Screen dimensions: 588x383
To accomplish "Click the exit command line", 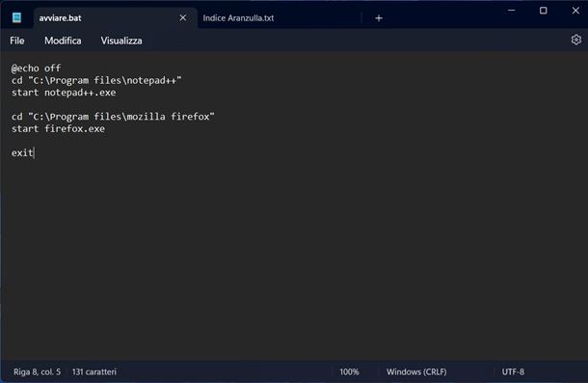I will pos(22,152).
